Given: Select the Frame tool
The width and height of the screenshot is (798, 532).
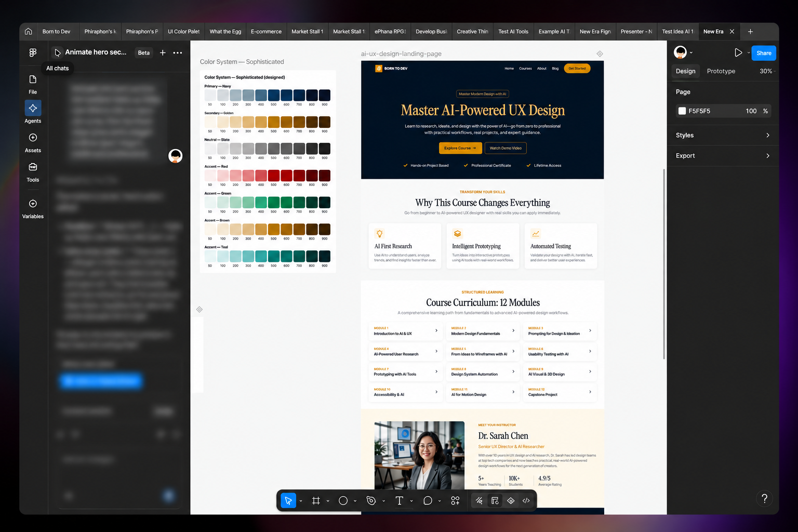Looking at the screenshot, I should point(316,500).
